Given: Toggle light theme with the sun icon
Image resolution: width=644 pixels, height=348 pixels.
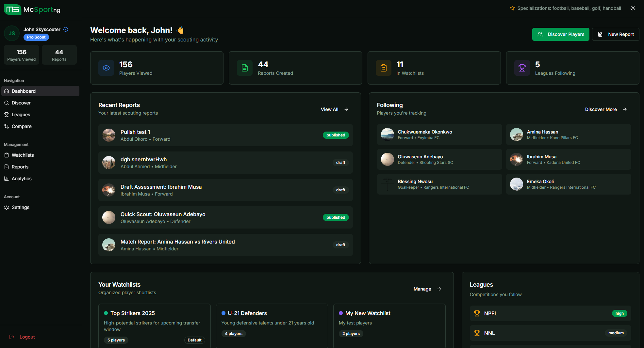Looking at the screenshot, I should coord(633,8).
